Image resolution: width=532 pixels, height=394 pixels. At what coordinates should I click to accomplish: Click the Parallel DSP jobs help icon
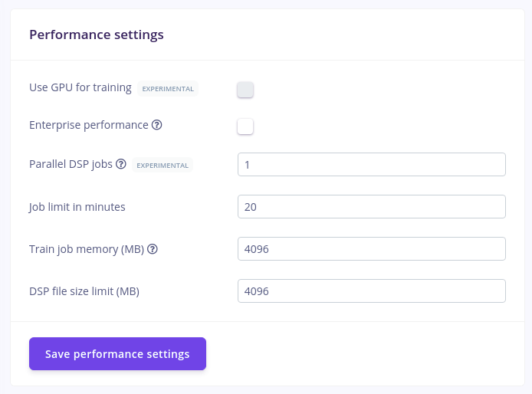pos(121,164)
